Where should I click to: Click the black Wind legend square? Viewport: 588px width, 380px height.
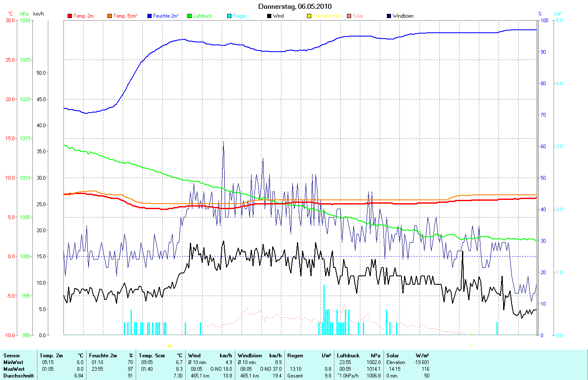pos(269,16)
